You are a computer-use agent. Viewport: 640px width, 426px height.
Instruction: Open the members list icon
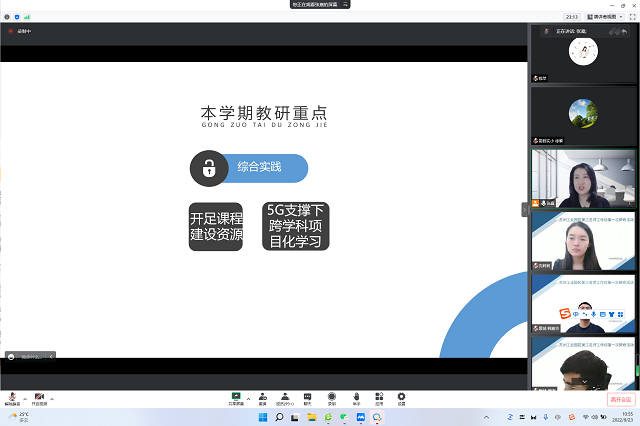click(x=285, y=399)
